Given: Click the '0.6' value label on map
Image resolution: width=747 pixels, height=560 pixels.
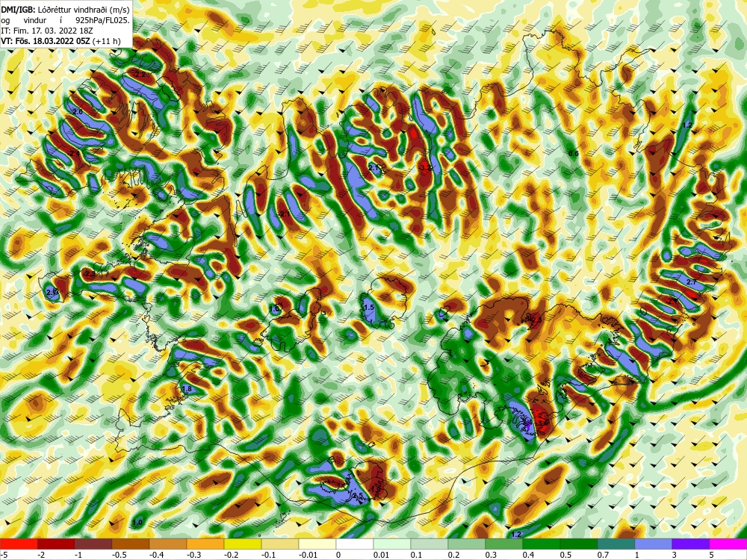Looking at the screenshot, I should click(x=574, y=153).
